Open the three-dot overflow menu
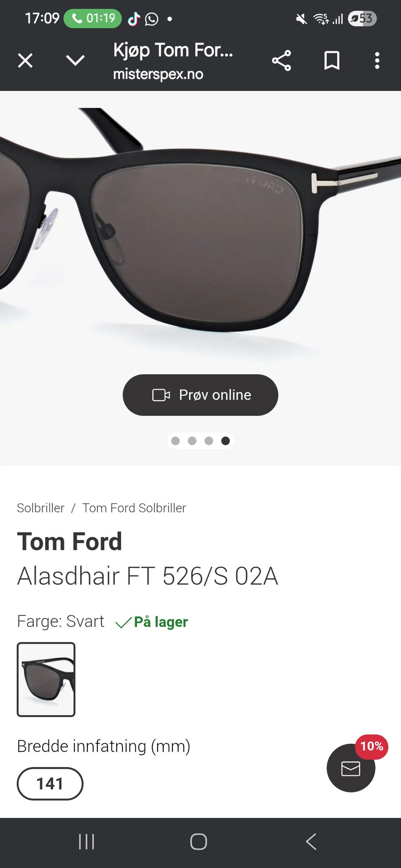 coord(377,61)
